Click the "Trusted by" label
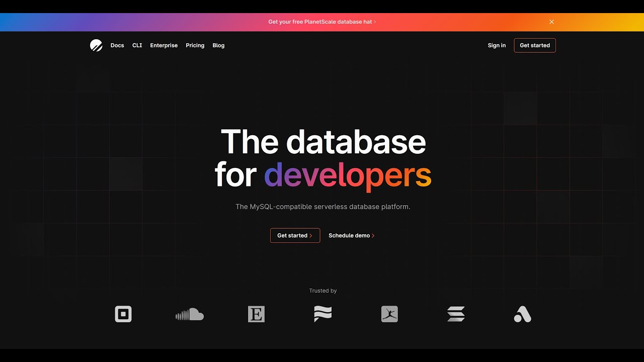This screenshot has width=644, height=362. (323, 291)
